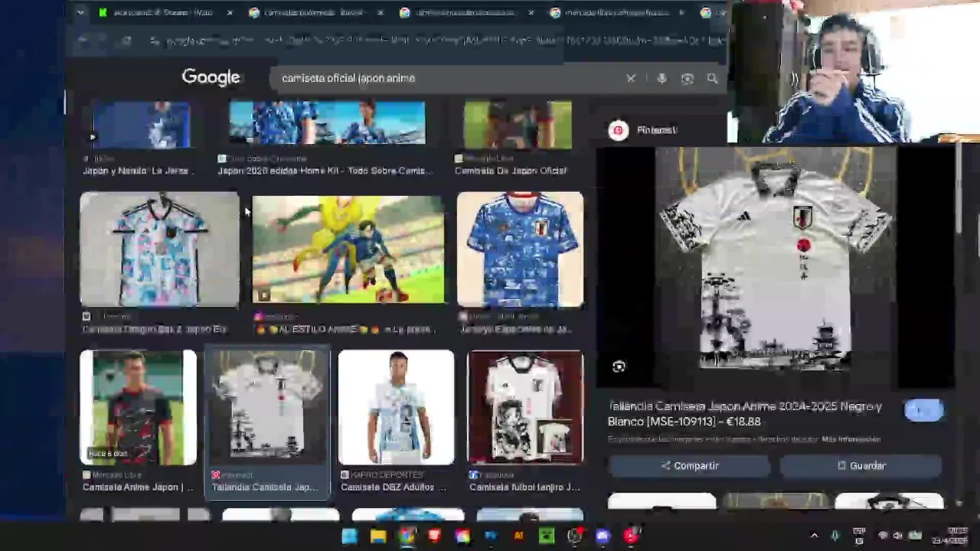
Task: Open the red shield app in taskbar
Action: point(434,536)
